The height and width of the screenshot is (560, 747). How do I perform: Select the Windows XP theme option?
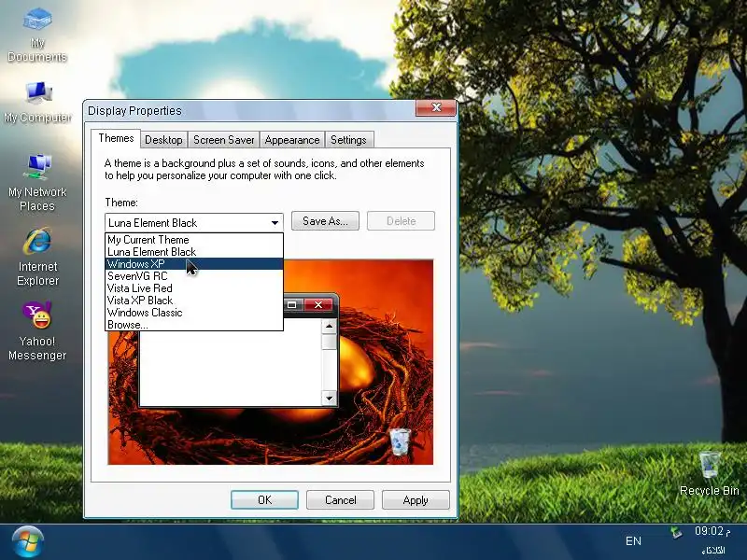194,264
